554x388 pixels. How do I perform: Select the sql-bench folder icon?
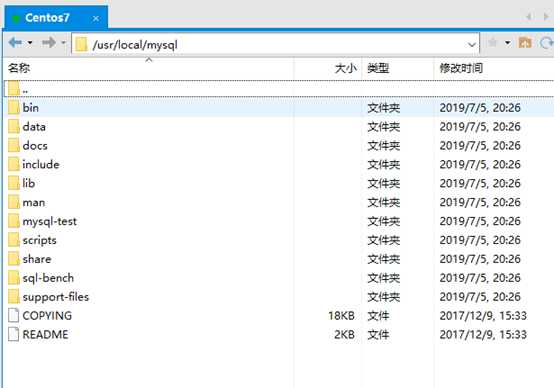tap(14, 278)
